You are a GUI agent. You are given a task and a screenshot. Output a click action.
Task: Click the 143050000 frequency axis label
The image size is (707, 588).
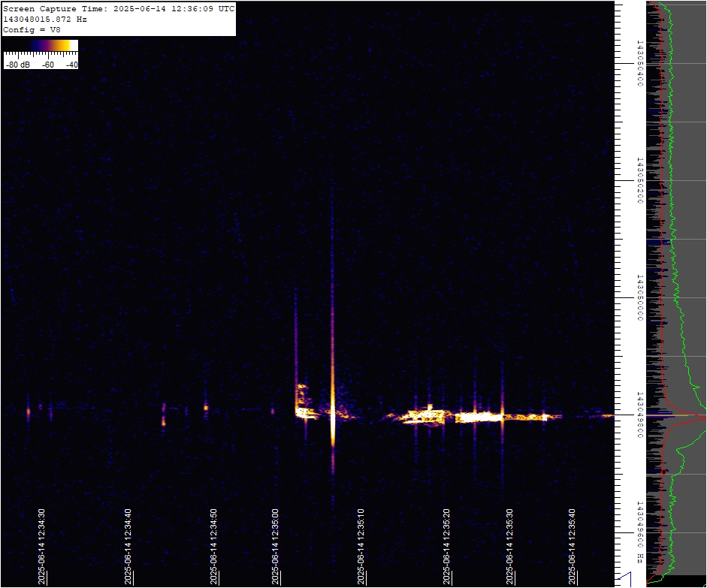point(639,297)
